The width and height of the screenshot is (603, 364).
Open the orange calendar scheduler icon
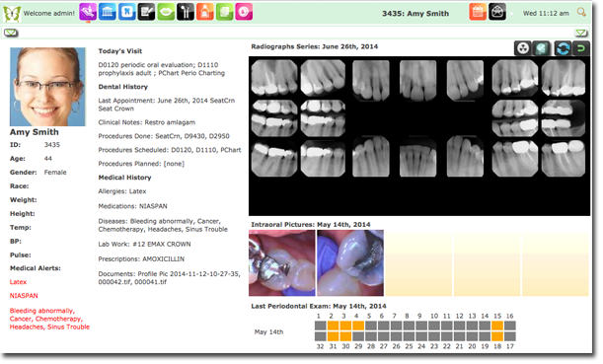tap(478, 12)
